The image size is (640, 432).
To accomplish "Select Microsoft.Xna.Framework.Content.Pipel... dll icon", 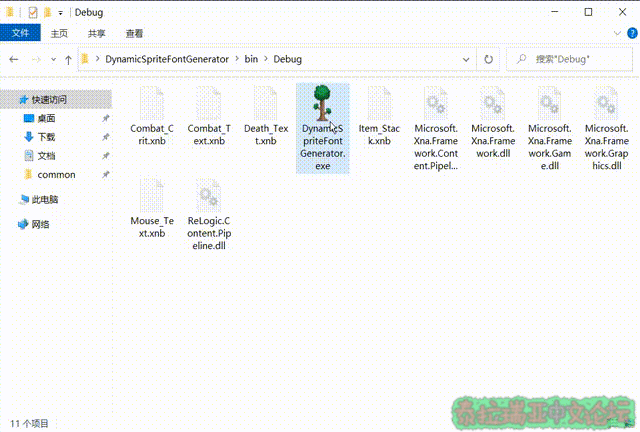I will pyautogui.click(x=436, y=103).
